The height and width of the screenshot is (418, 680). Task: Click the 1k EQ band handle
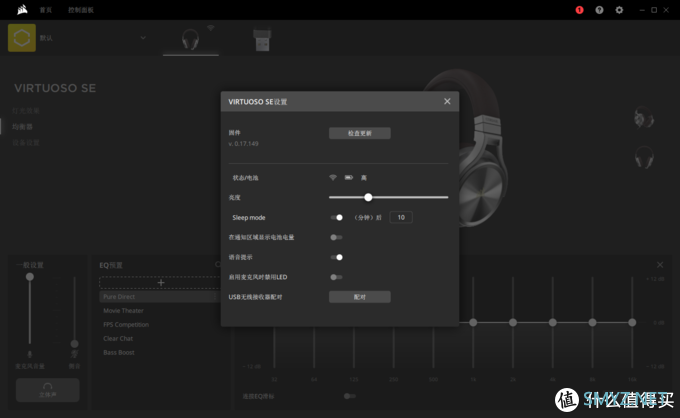click(473, 323)
